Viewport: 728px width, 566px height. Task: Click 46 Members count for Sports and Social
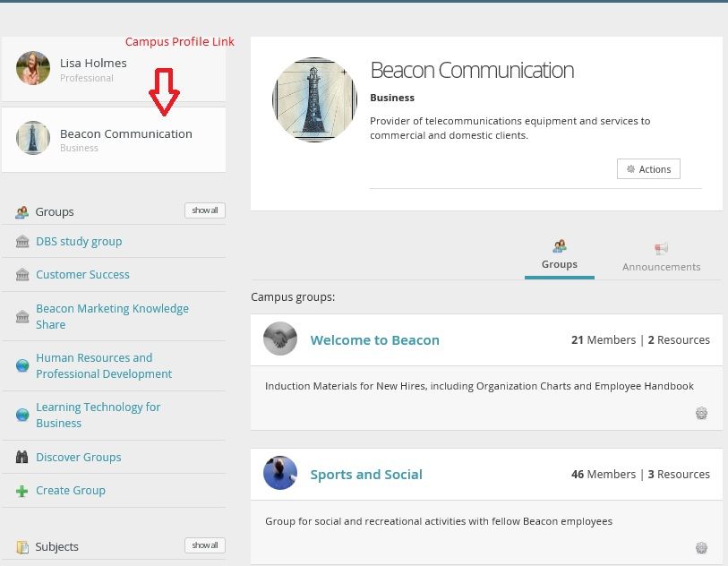(x=604, y=474)
